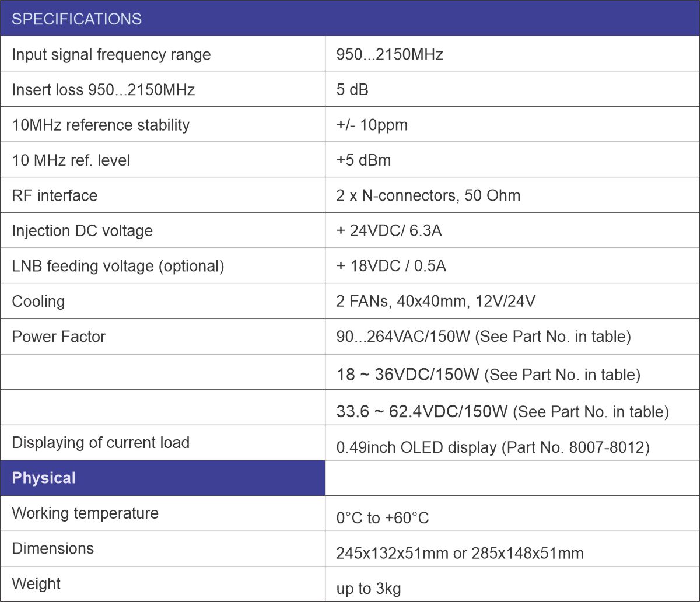Click the 950...2150MHz frequency value
The width and height of the screenshot is (700, 602).
(x=390, y=54)
